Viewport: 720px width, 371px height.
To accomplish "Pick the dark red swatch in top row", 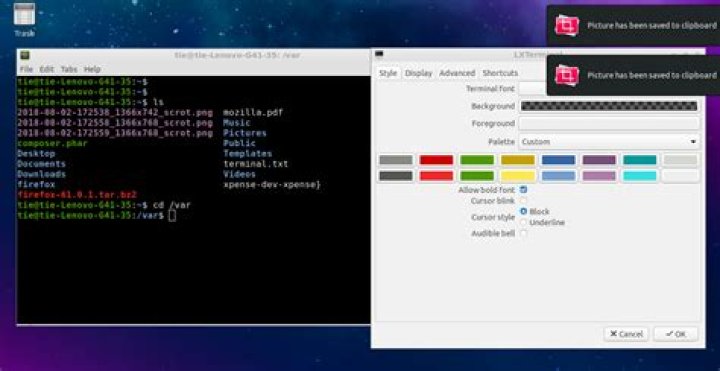I will [x=436, y=160].
